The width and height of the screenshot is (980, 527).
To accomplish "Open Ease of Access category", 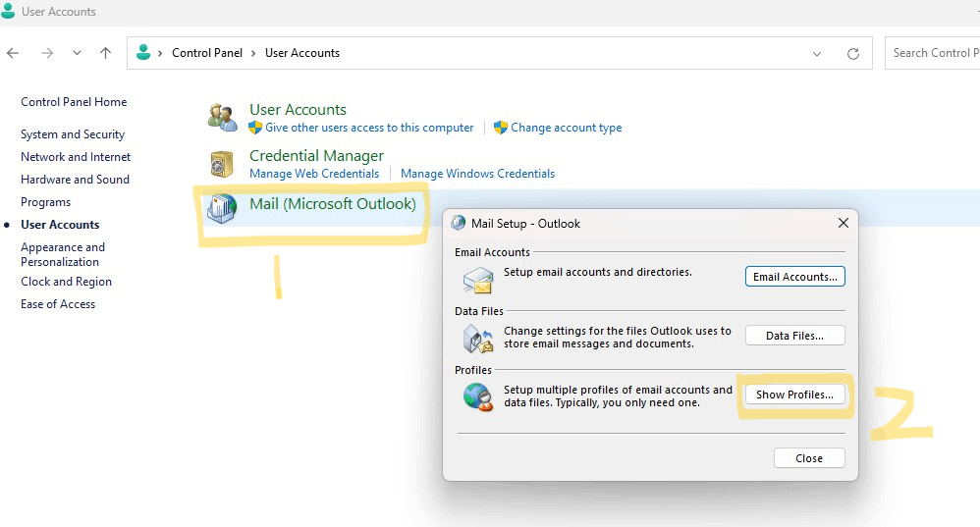I will pos(58,304).
